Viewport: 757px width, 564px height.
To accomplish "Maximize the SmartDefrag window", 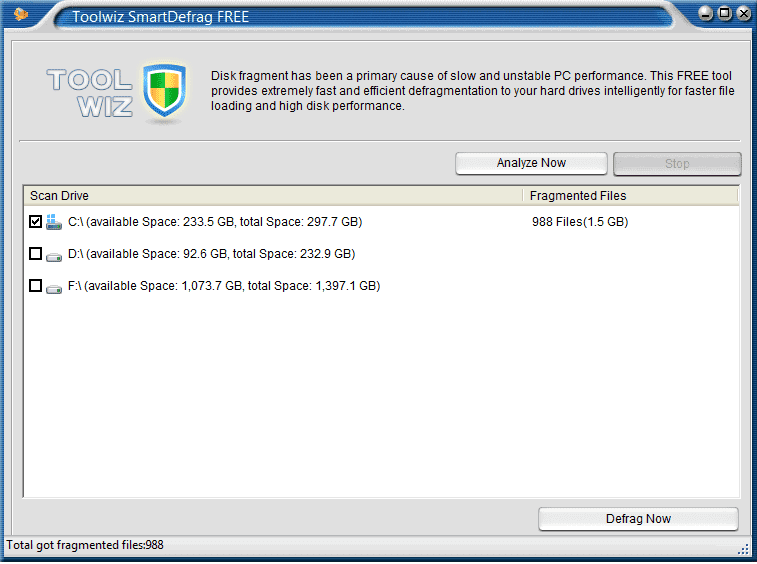I will pos(725,13).
